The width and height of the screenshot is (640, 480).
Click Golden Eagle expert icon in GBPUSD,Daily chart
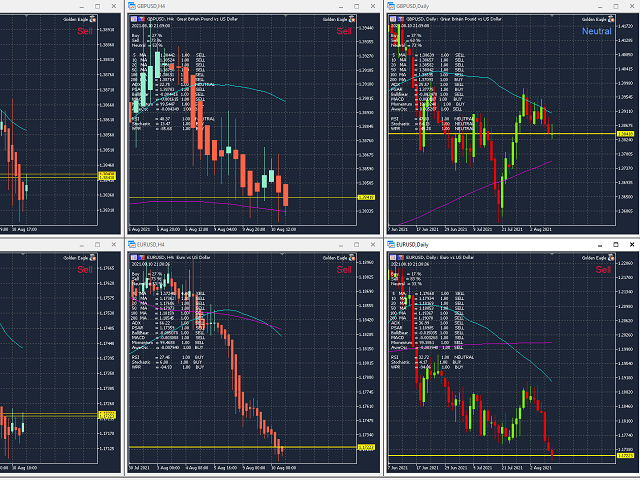click(x=611, y=19)
